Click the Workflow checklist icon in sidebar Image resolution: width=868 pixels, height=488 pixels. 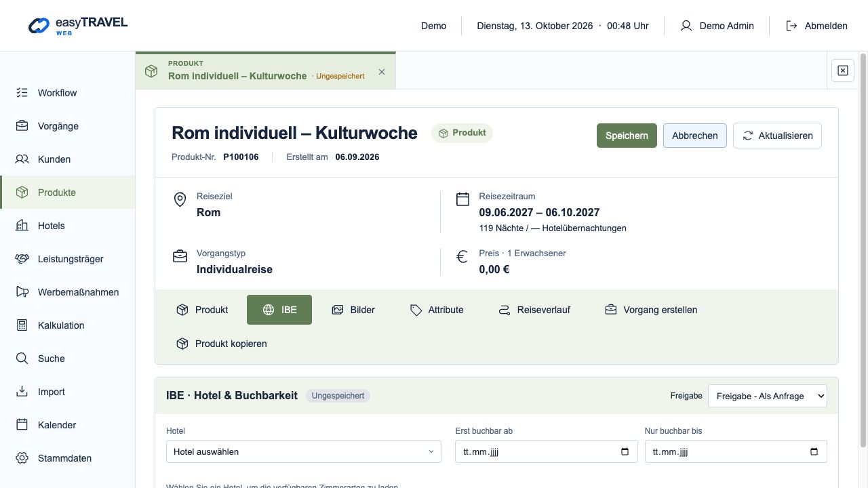(x=22, y=93)
